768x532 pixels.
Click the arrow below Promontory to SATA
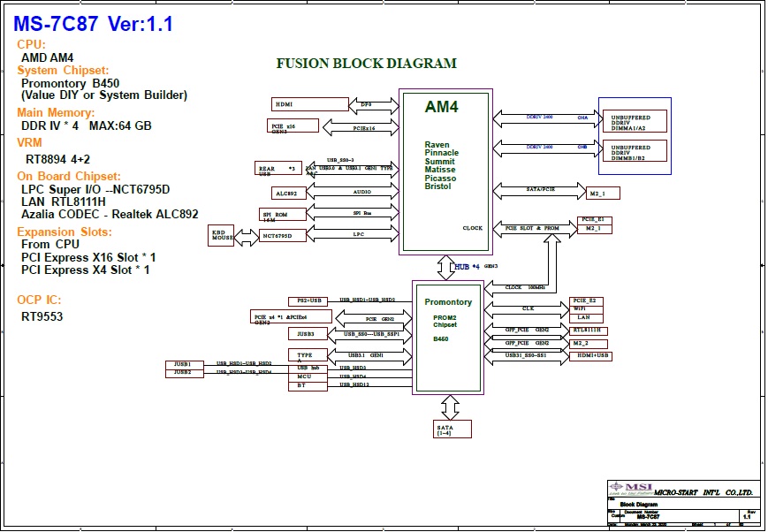[450, 407]
